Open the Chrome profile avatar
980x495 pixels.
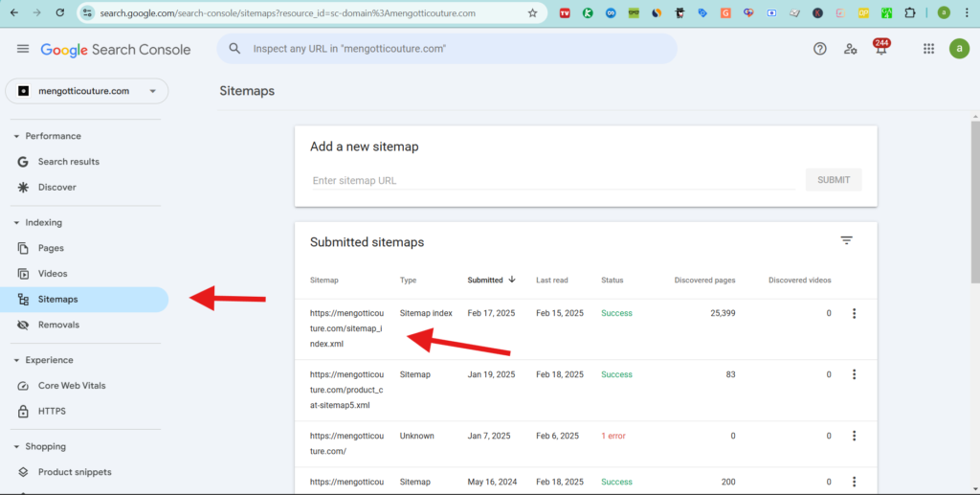[944, 12]
